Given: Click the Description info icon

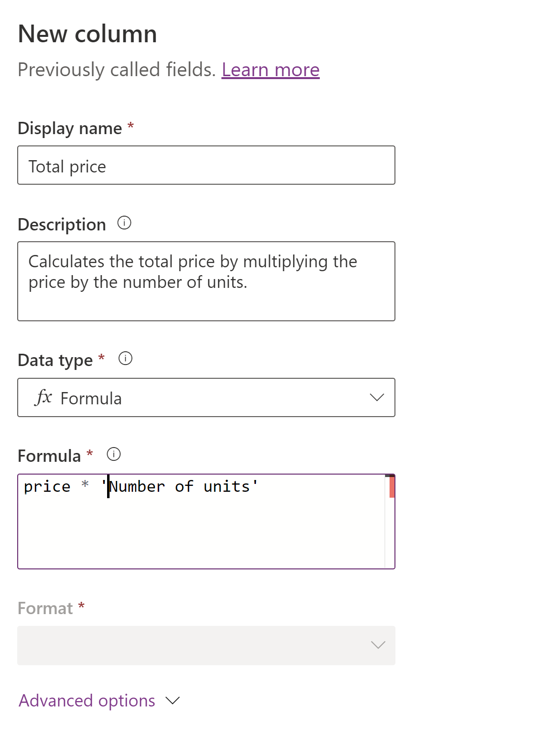Looking at the screenshot, I should coord(125,223).
